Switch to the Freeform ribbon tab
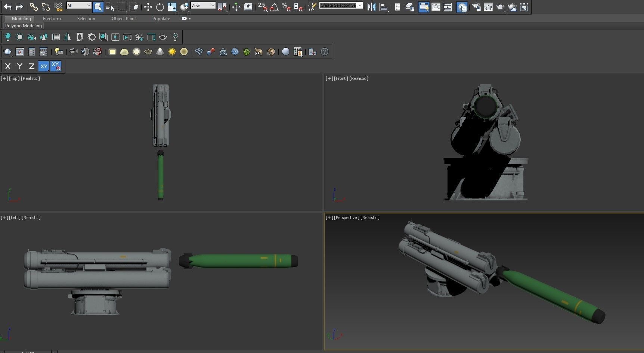The height and width of the screenshot is (353, 644). pos(52,19)
